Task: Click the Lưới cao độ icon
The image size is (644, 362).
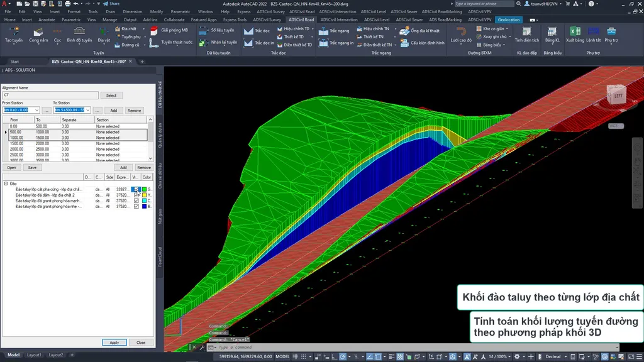Action: pyautogui.click(x=460, y=32)
